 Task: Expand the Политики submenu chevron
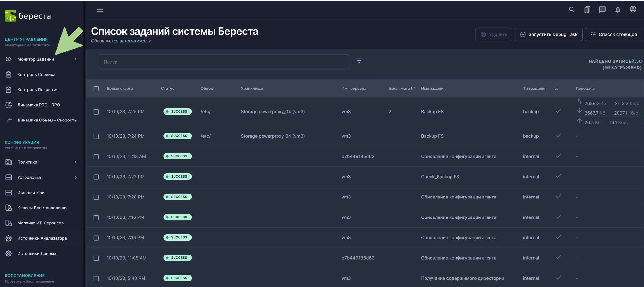(x=76, y=162)
